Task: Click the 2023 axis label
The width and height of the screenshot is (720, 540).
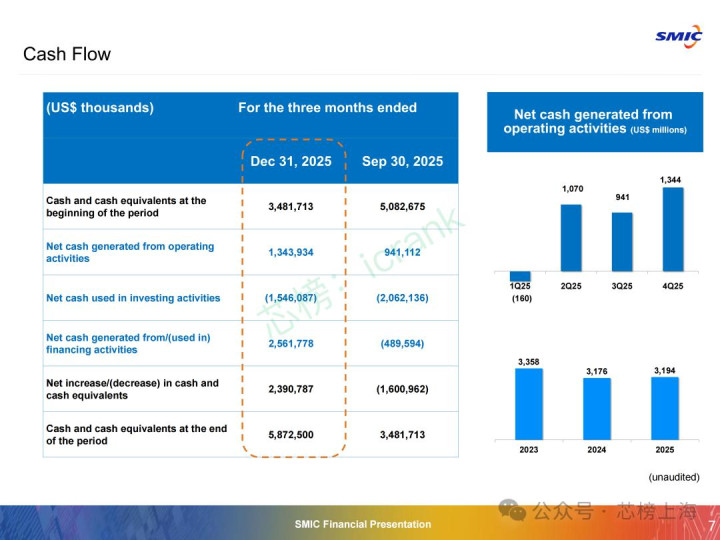Action: [529, 450]
